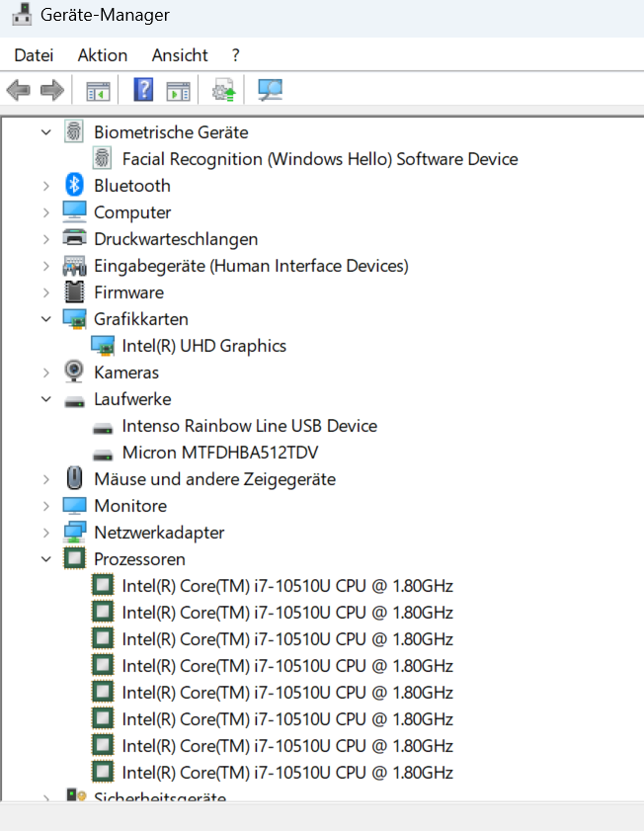Select Facial Recognition (Windows Hello) Software Device
Viewport: 644px width, 831px height.
click(320, 159)
